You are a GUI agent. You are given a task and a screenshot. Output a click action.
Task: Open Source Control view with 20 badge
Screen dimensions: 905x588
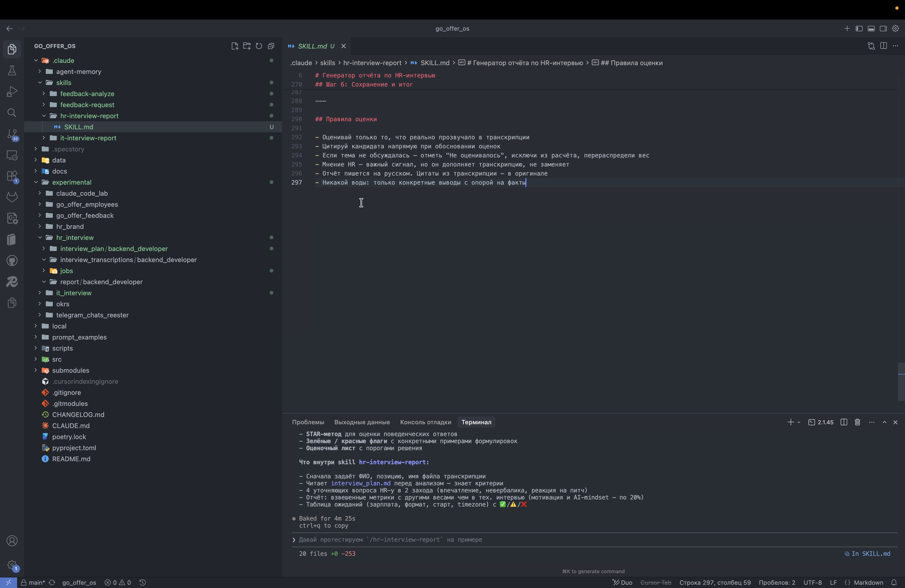coord(12,134)
